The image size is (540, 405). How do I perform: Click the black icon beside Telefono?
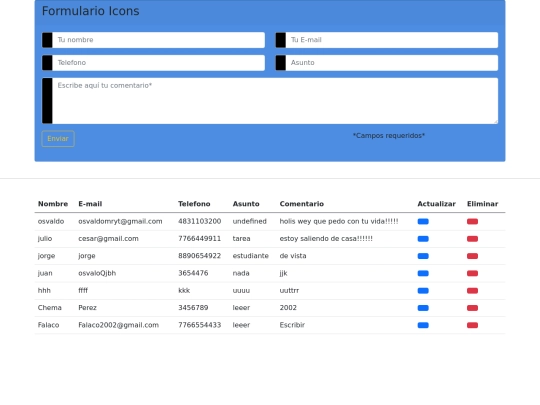tap(47, 63)
